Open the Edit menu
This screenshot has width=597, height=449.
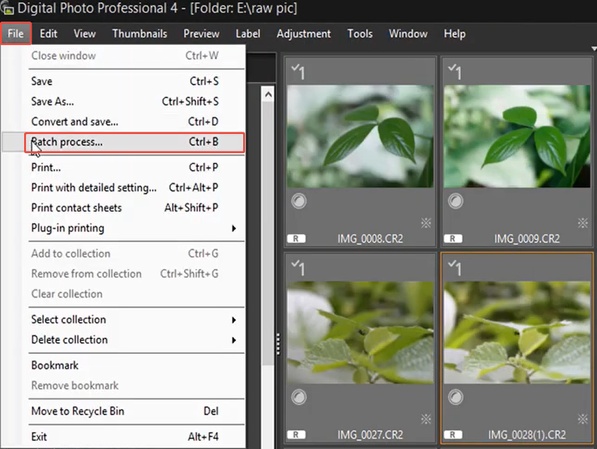click(x=48, y=34)
